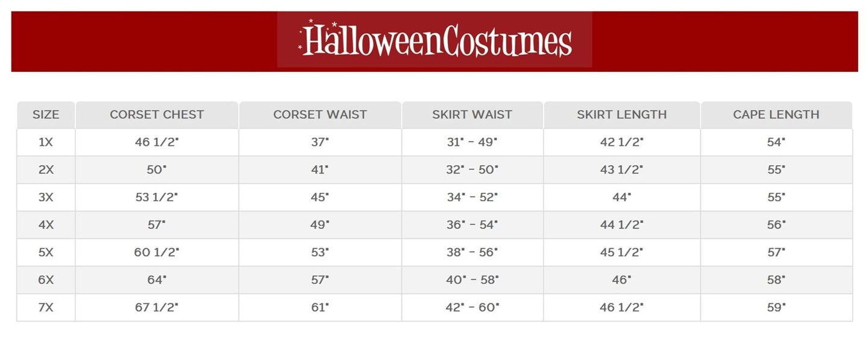Click the 61" corset waist cell
Screen dimensions: 868x338
(320, 307)
